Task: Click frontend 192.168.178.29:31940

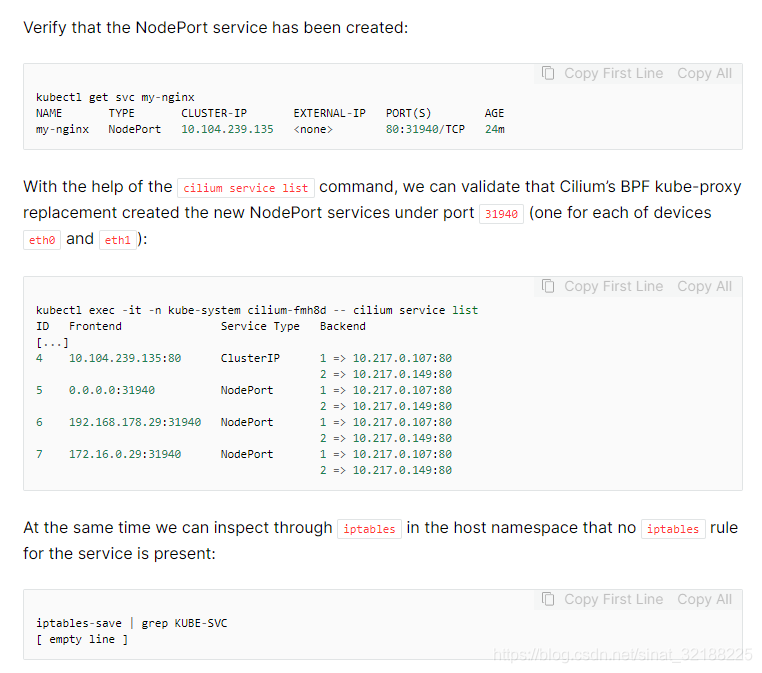Action: click(x=135, y=422)
